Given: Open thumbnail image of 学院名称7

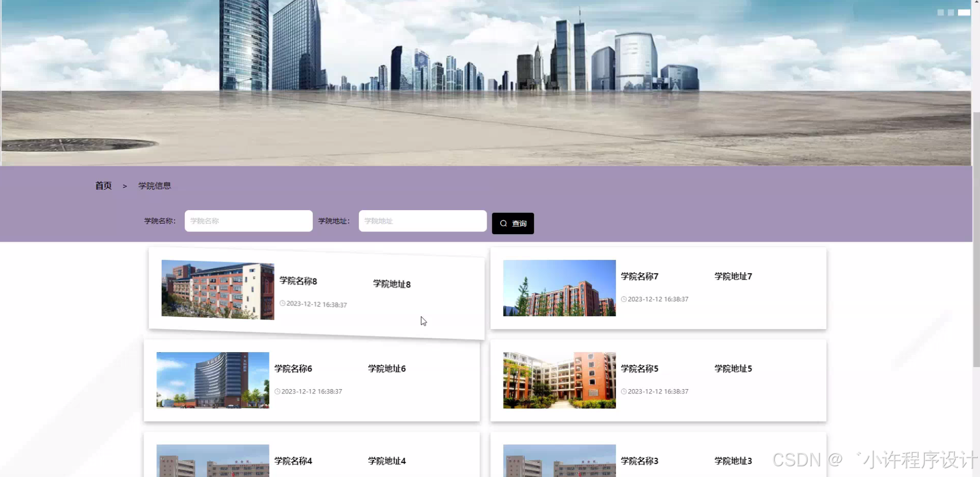Looking at the screenshot, I should (560, 288).
